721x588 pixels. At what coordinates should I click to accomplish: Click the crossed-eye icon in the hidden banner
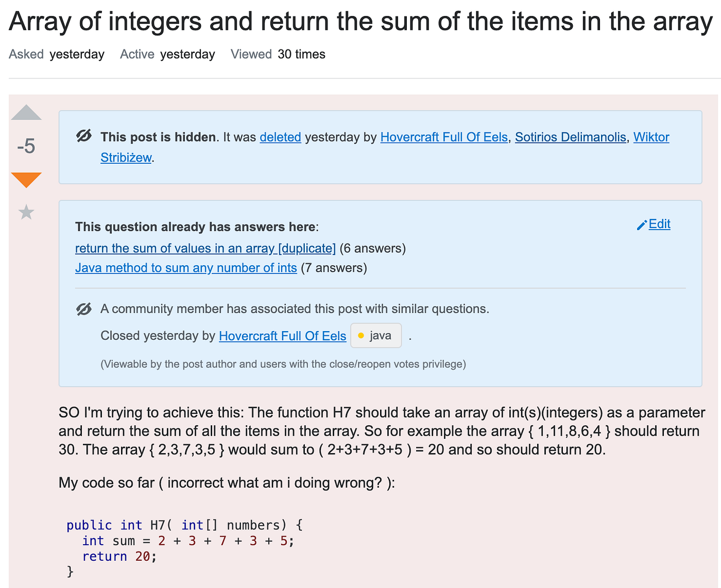83,136
